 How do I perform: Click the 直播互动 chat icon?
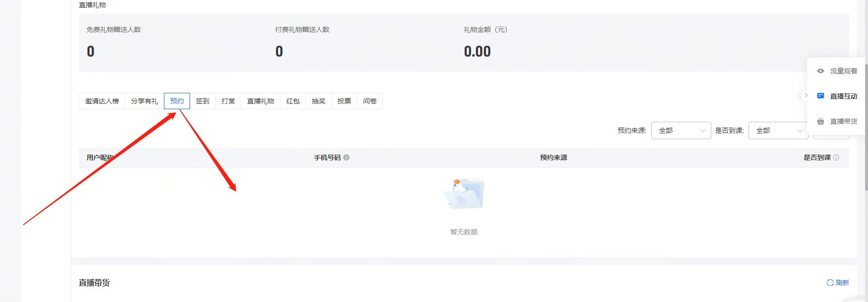point(821,96)
